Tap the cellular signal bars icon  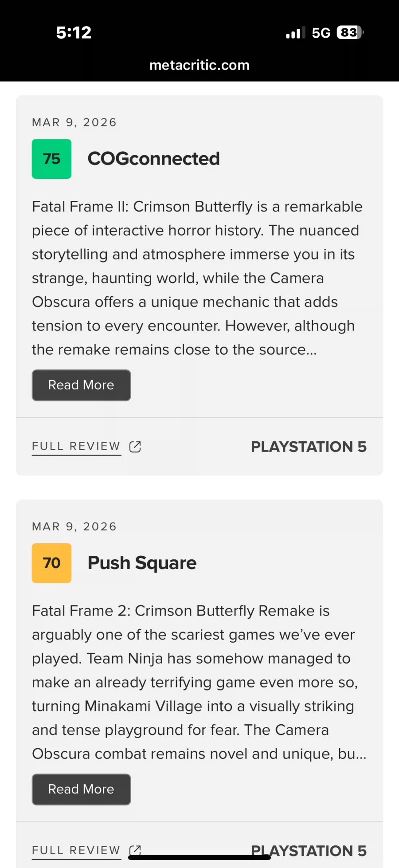click(x=295, y=33)
